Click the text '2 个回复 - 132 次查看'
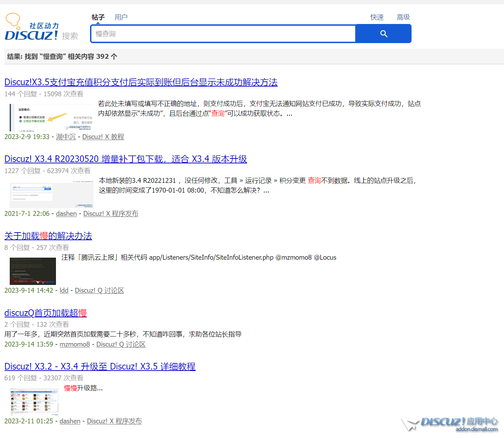 point(36,324)
